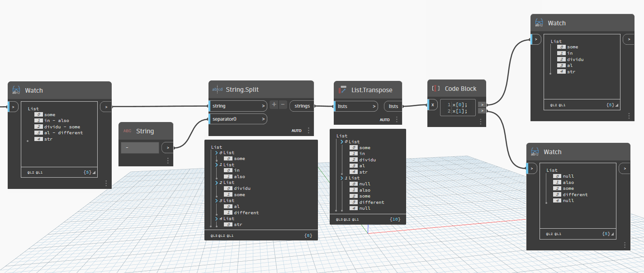This screenshot has height=273, width=644.
Task: Click 'dividu - some' item in left Watch
Action: tap(62, 127)
